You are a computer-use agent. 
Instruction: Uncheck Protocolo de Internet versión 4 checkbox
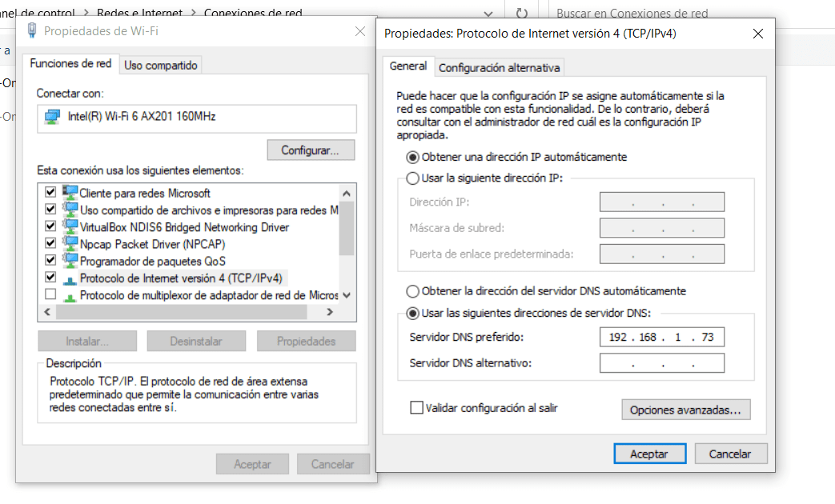click(x=50, y=277)
